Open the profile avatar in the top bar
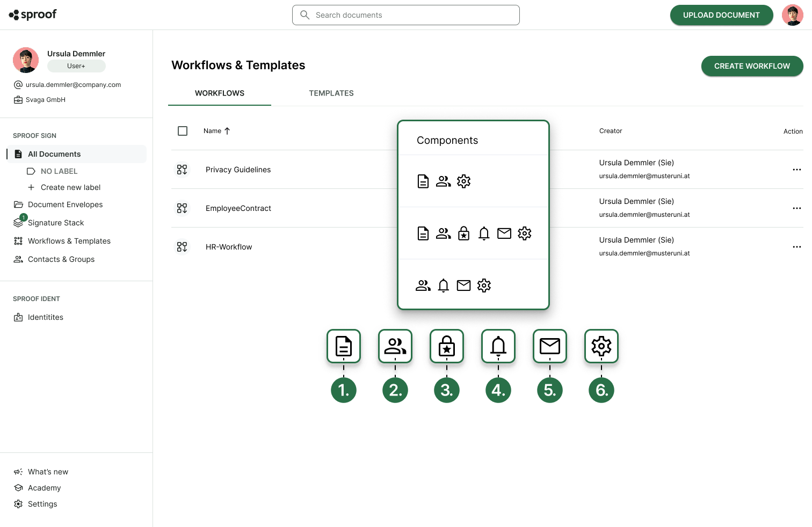Image resolution: width=812 pixels, height=527 pixels. tap(792, 15)
